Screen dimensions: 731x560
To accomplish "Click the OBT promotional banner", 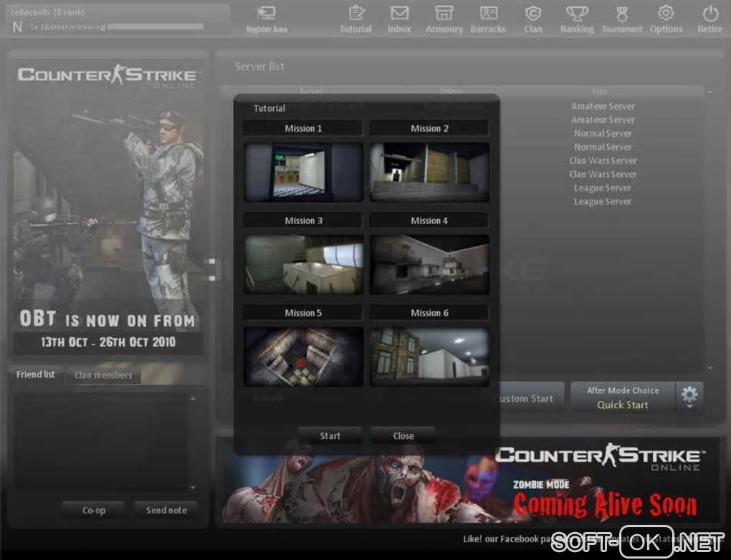I will point(108,206).
